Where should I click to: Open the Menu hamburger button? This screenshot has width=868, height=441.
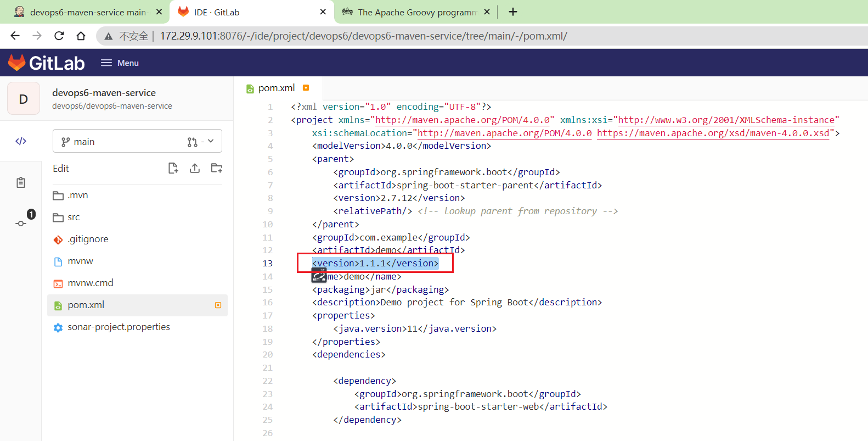click(x=120, y=63)
